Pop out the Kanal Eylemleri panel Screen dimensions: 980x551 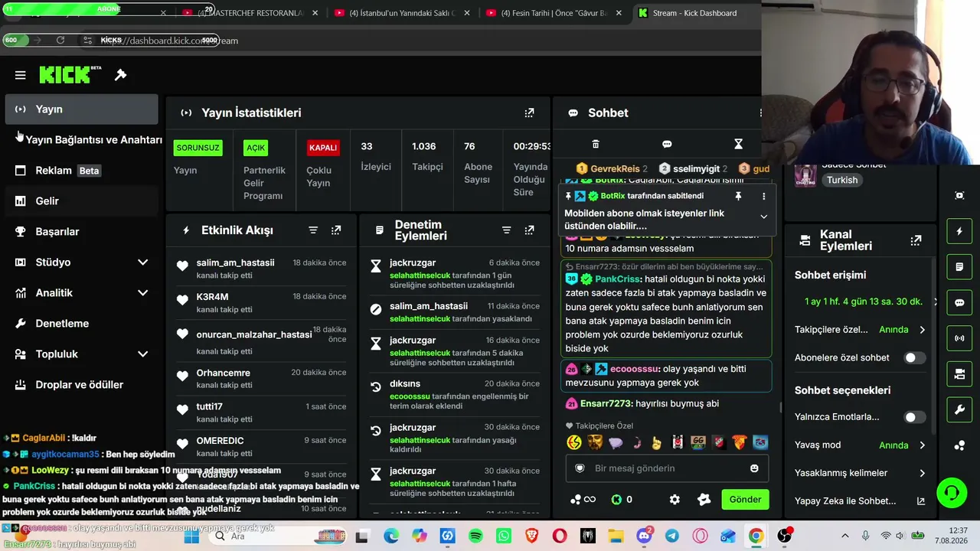coord(916,240)
